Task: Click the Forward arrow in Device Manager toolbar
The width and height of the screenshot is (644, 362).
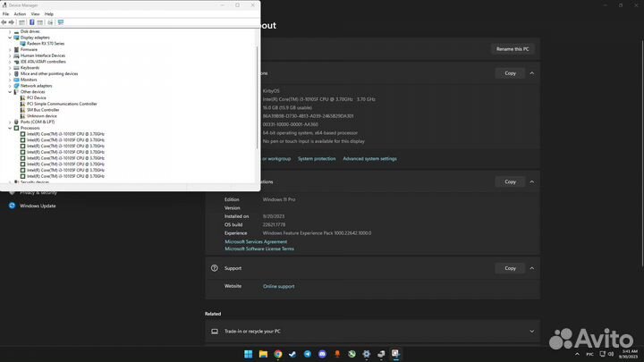Action: pos(11,22)
